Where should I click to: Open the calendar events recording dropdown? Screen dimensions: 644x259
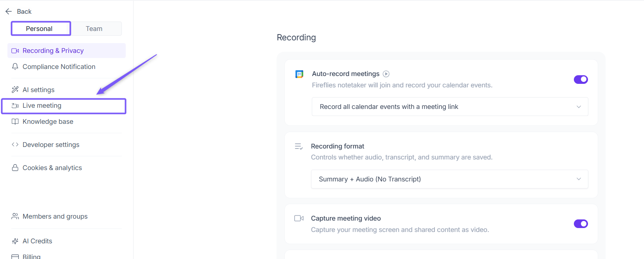point(450,107)
